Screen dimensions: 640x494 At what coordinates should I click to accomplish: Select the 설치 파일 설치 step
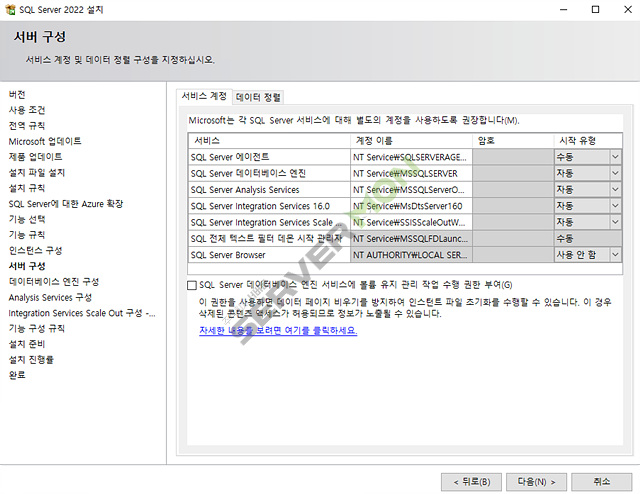(37, 173)
